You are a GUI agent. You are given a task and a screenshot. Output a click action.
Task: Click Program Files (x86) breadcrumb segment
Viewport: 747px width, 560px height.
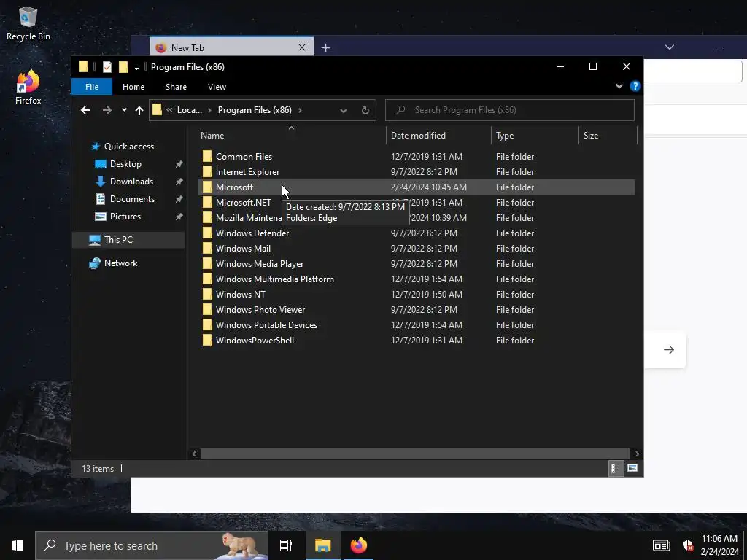pyautogui.click(x=255, y=110)
